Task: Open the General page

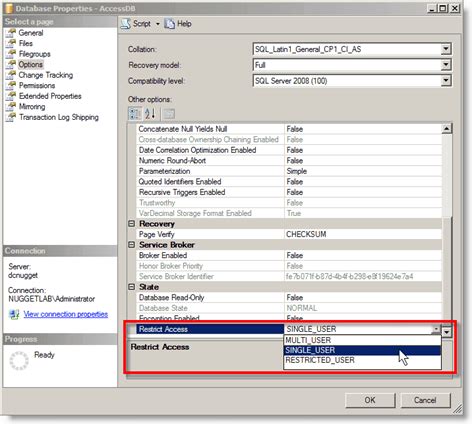Action: click(31, 33)
